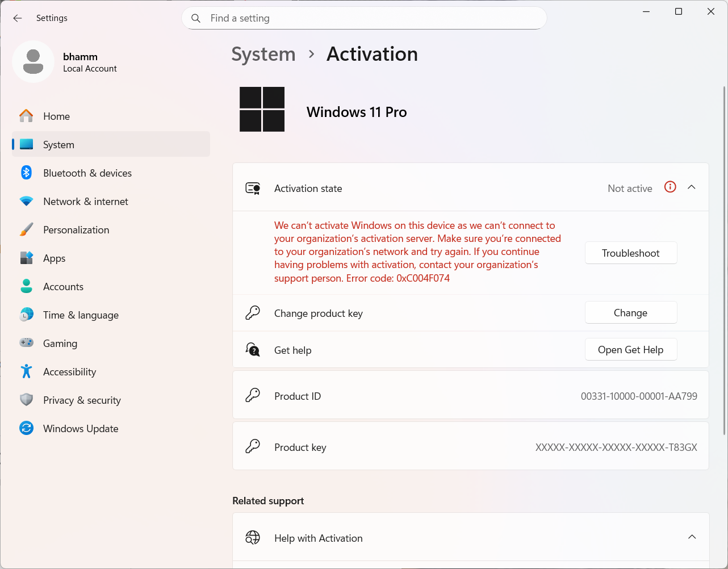This screenshot has width=728, height=569.
Task: Open the Home settings page
Action: click(x=111, y=116)
